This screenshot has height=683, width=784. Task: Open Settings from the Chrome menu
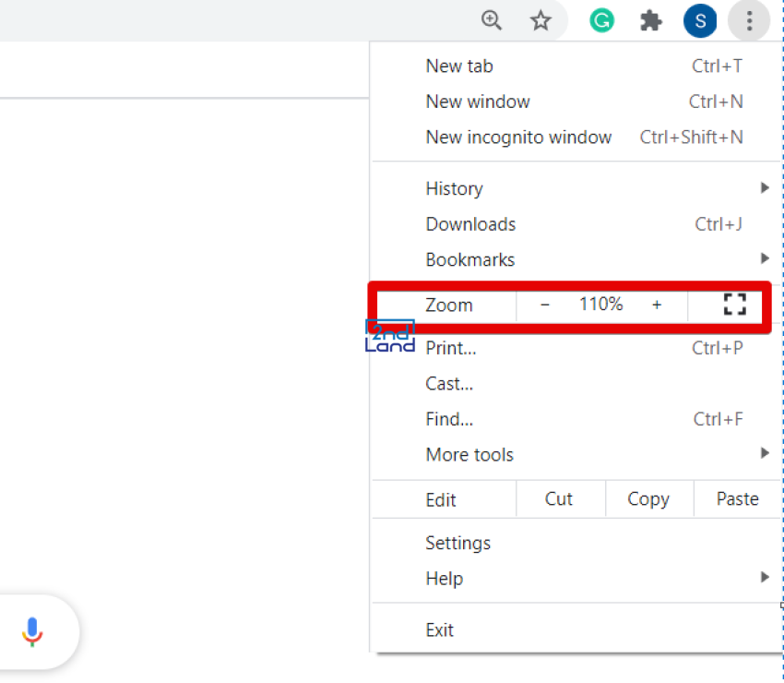pyautogui.click(x=576, y=543)
